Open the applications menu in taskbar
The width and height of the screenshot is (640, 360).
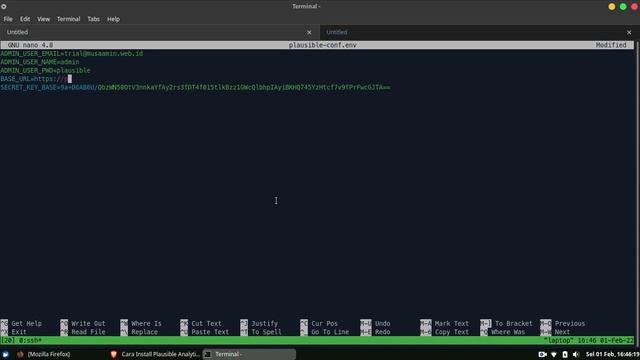[5, 354]
